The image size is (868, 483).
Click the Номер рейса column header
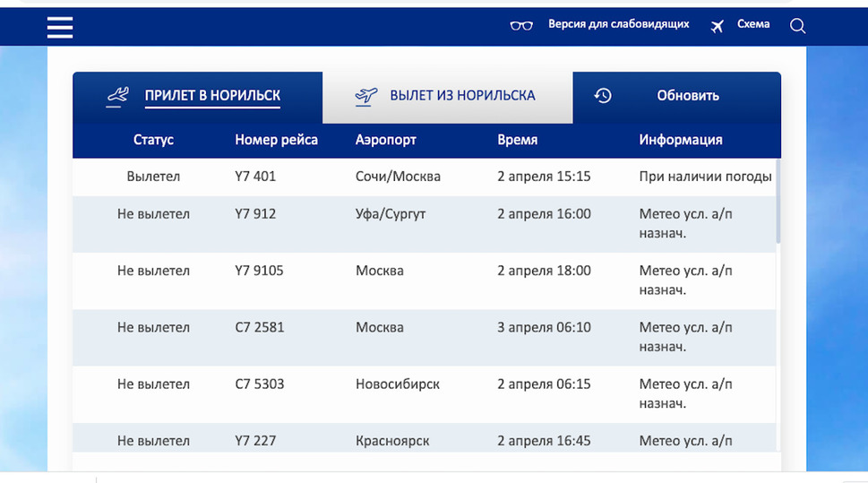[x=276, y=140]
